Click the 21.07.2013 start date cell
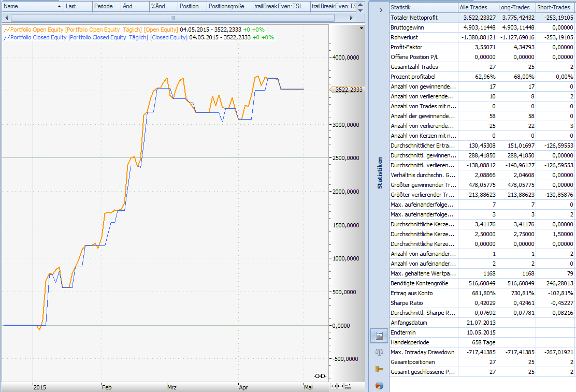Screen dimensions: 576x392 (x=478, y=323)
